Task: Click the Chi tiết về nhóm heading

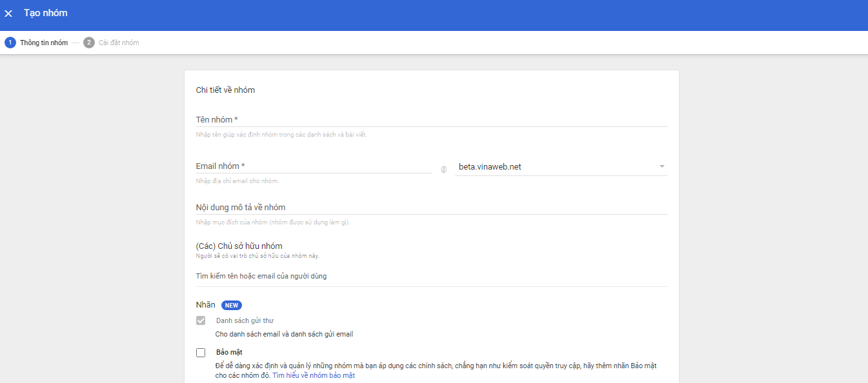Action: point(225,90)
